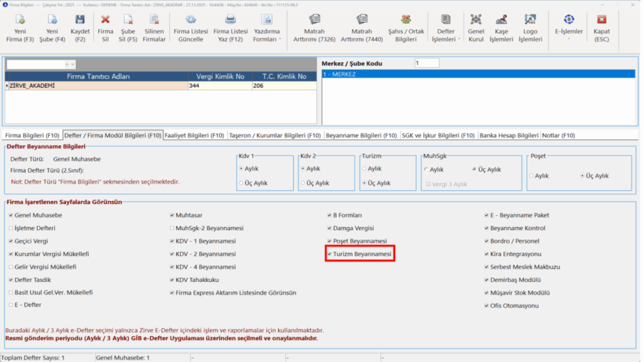Toggle Kira Entegrasyonu checkbox

coord(486,254)
